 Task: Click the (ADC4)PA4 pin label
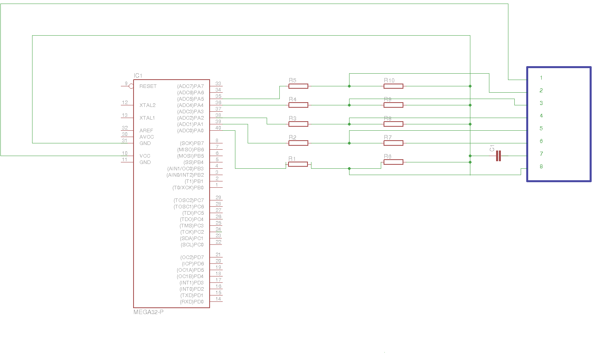coord(190,105)
